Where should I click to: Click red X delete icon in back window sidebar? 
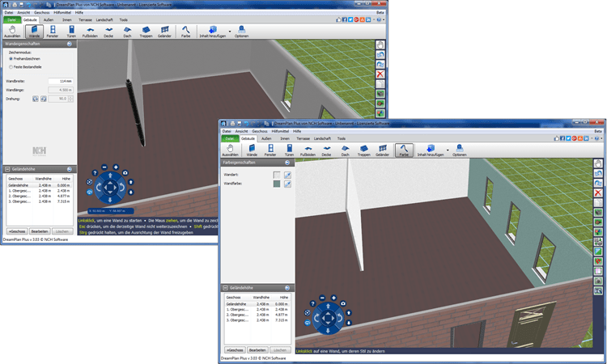tap(380, 74)
